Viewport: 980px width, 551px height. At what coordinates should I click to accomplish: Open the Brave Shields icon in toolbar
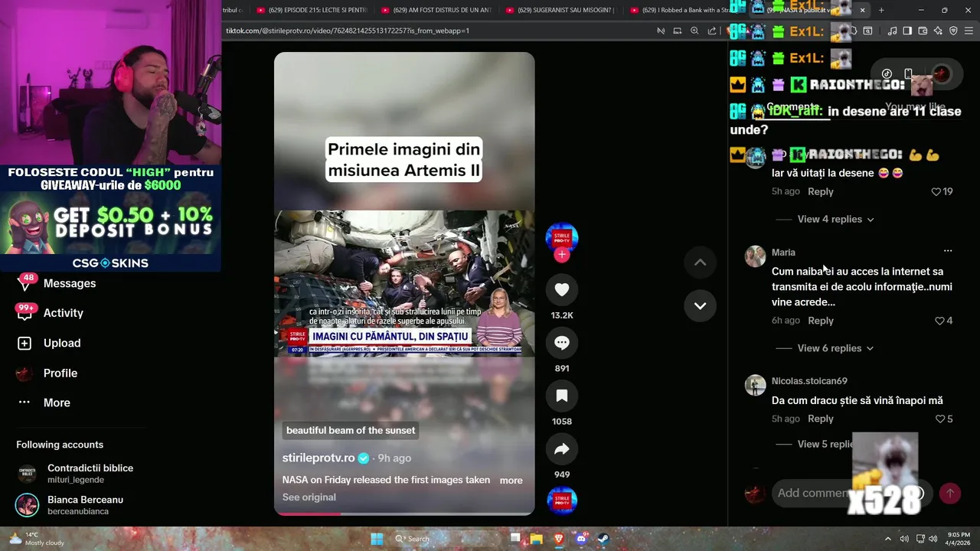click(x=953, y=31)
